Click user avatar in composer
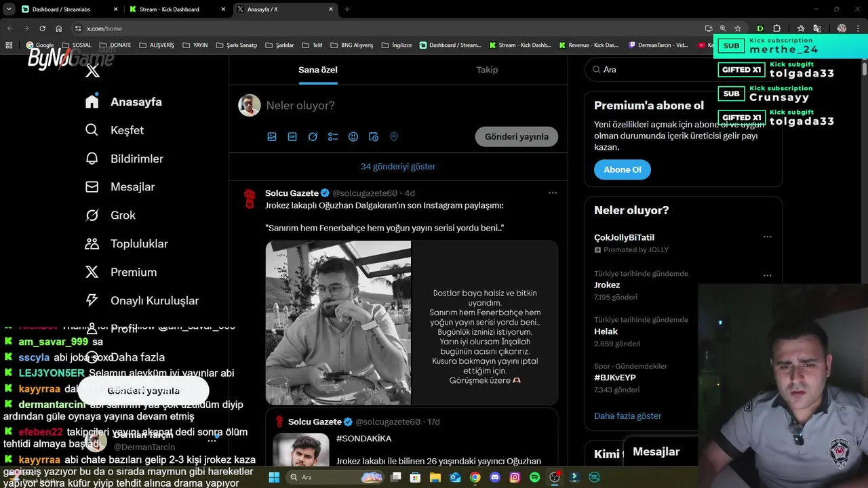868x488 pixels. pyautogui.click(x=250, y=106)
